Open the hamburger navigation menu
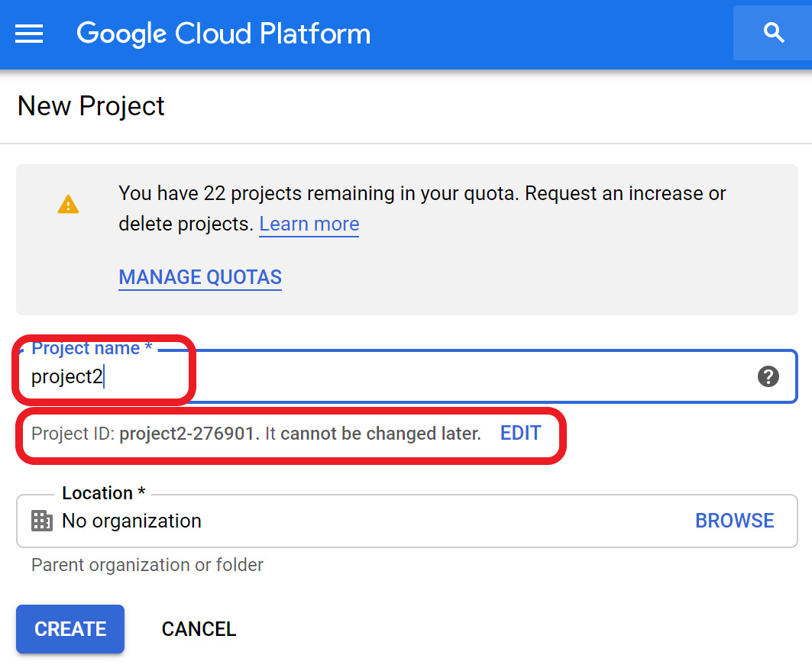812x668 pixels. click(29, 34)
